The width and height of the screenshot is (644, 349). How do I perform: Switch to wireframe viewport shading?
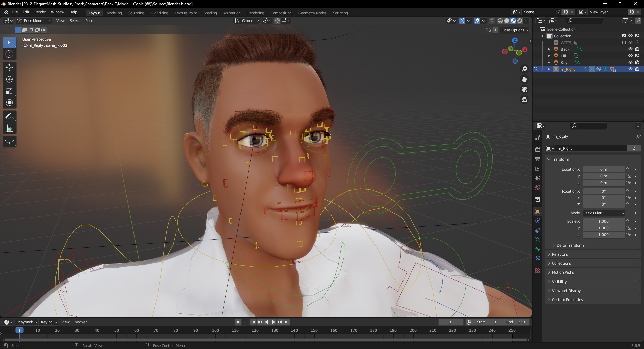[x=500, y=21]
